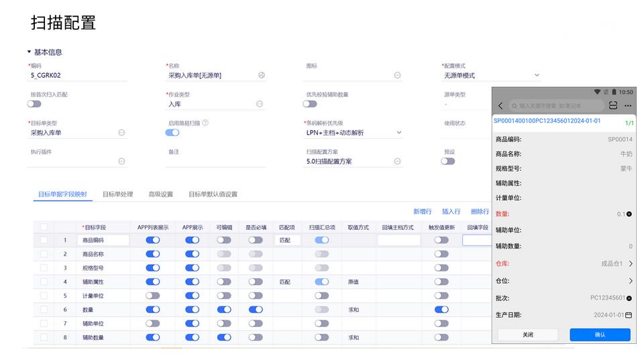Disable the 启用简易扫描 switch
644x362 pixels.
click(172, 133)
